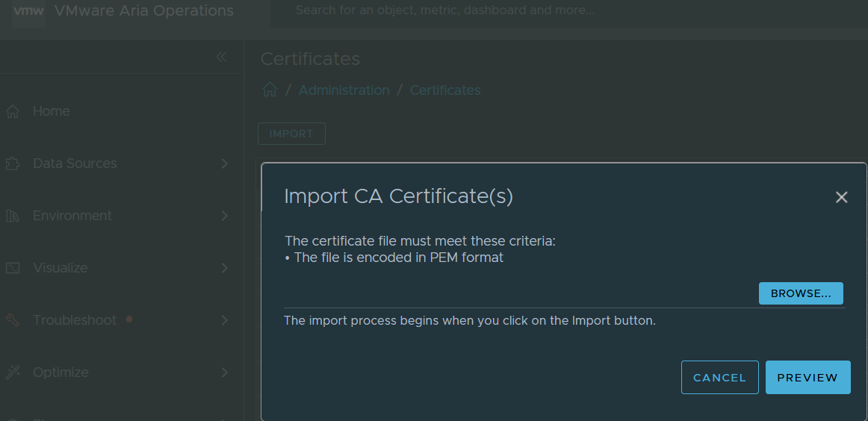Expand the Visualize menu chevron
This screenshot has height=421, width=868.
coord(224,268)
